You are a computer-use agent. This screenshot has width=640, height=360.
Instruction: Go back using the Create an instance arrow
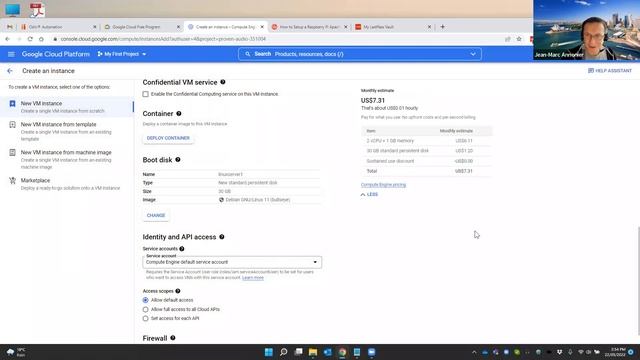(10, 71)
